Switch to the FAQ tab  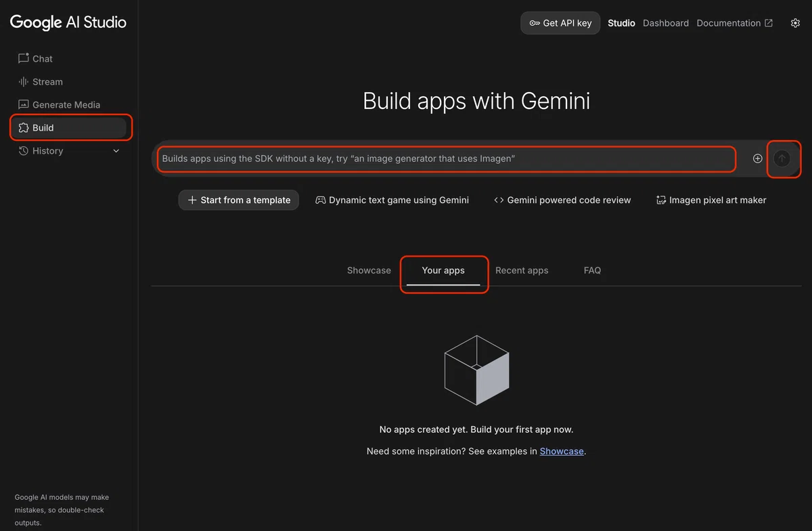coord(592,270)
